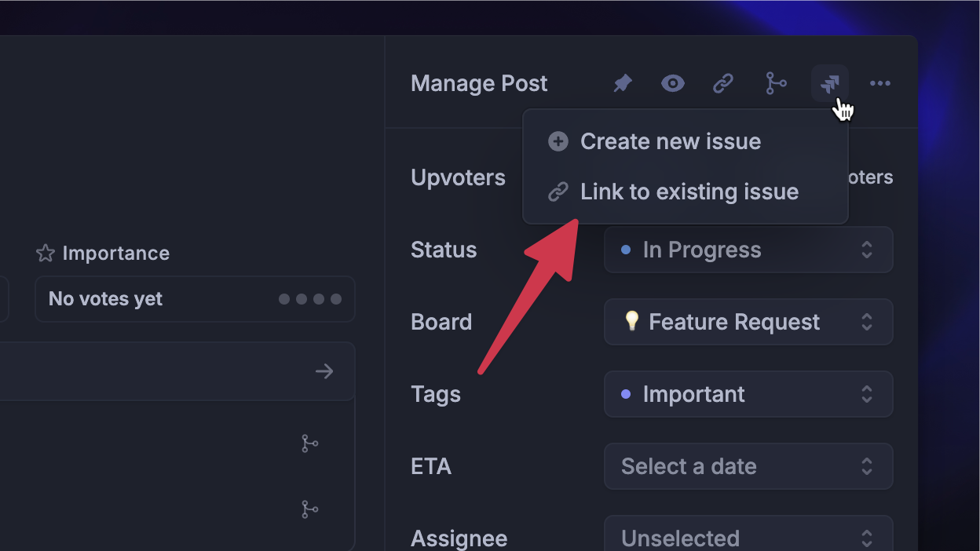Toggle watching the post with the eye icon
This screenshot has height=551, width=980.
[x=672, y=83]
